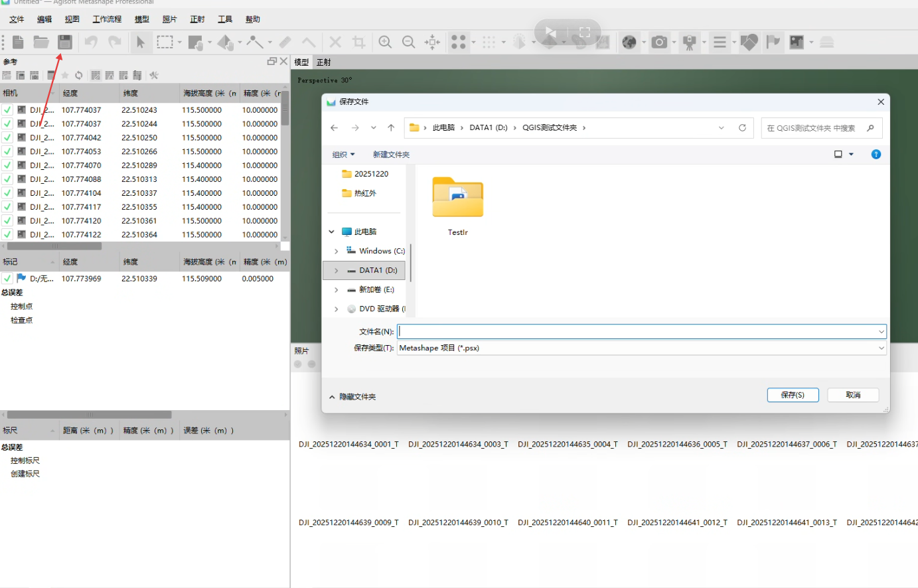Screen dimensions: 918x588
Task: Click the 文件名 input field
Action: point(641,331)
